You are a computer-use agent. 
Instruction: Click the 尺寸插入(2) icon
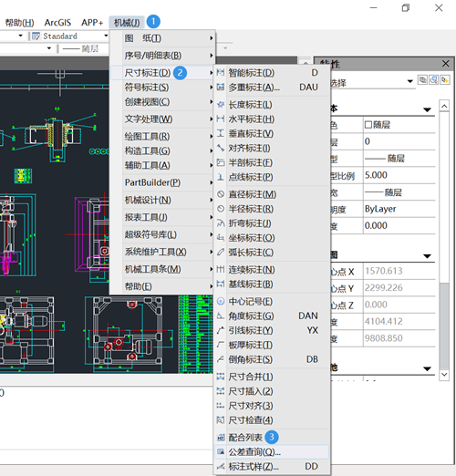[x=221, y=391]
